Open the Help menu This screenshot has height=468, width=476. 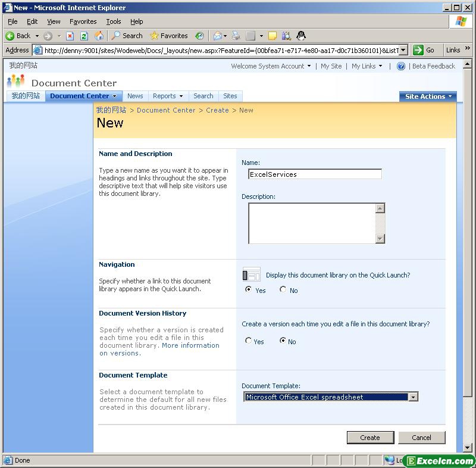click(x=137, y=21)
